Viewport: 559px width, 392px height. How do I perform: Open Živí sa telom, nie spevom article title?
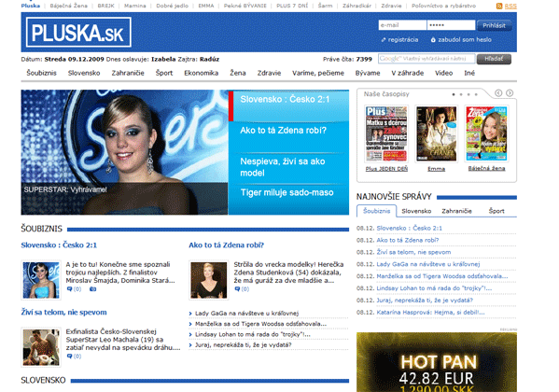click(x=63, y=312)
